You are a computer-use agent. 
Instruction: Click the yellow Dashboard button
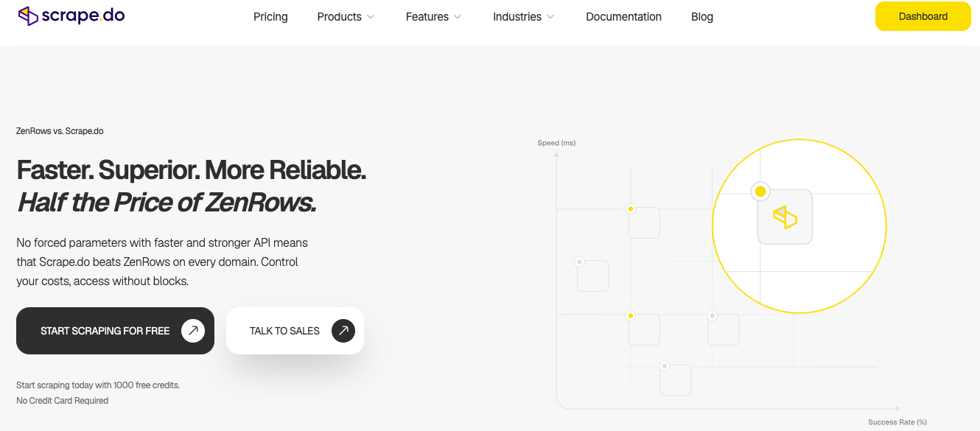[x=923, y=16]
